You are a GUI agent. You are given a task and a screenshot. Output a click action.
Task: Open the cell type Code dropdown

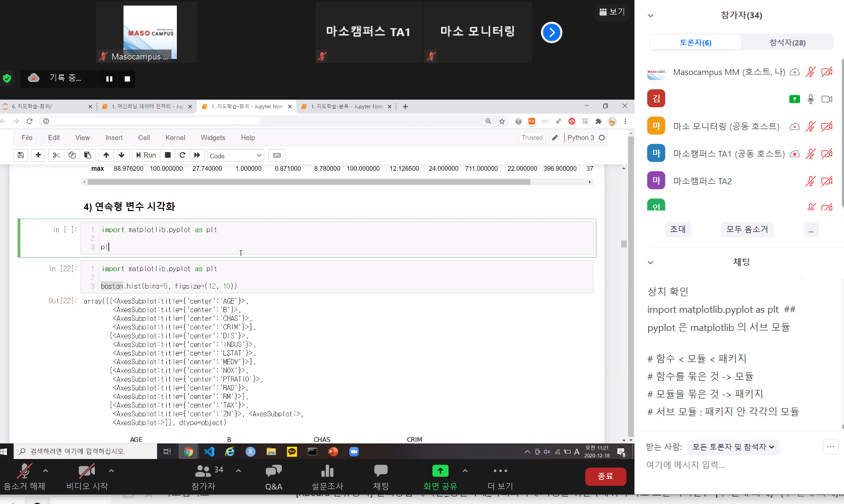click(x=235, y=156)
